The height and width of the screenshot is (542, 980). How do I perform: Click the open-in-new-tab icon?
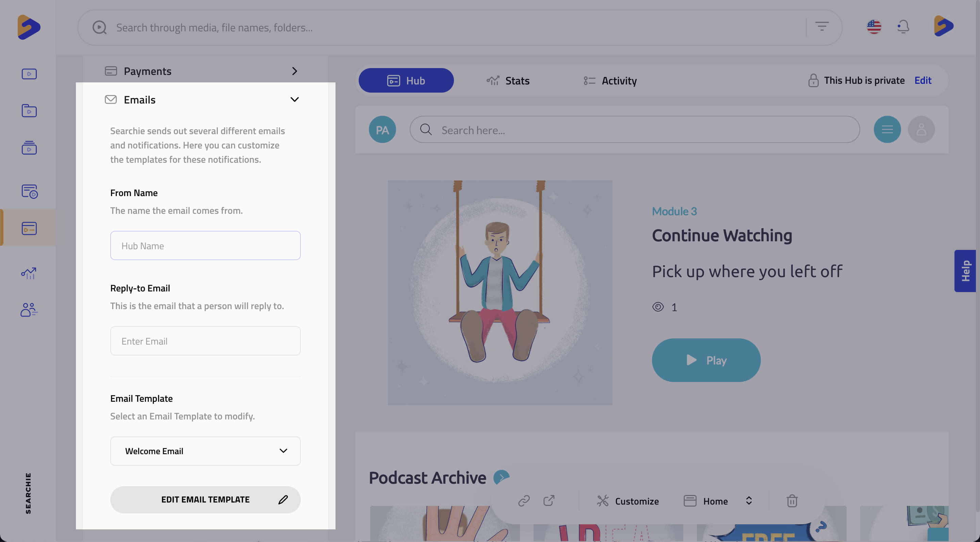[549, 500]
